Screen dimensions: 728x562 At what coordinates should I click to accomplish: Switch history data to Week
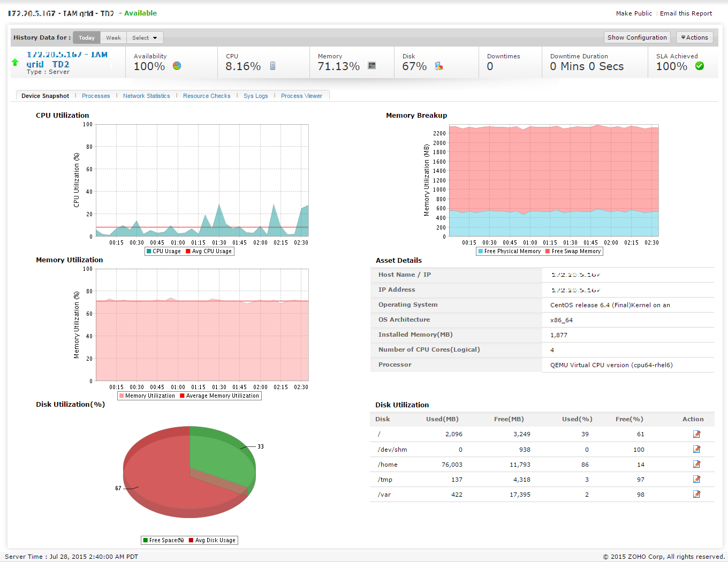[x=113, y=37]
